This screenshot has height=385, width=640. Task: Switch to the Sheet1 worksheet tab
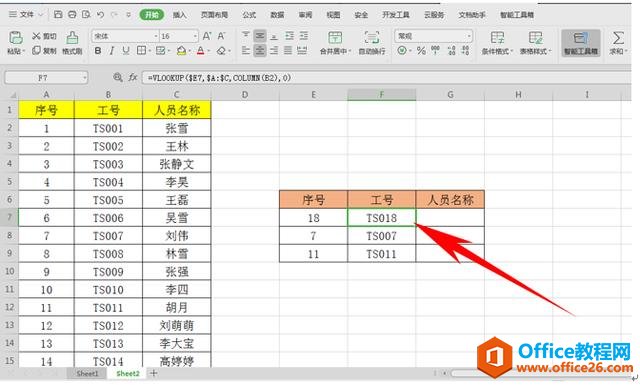click(x=87, y=374)
